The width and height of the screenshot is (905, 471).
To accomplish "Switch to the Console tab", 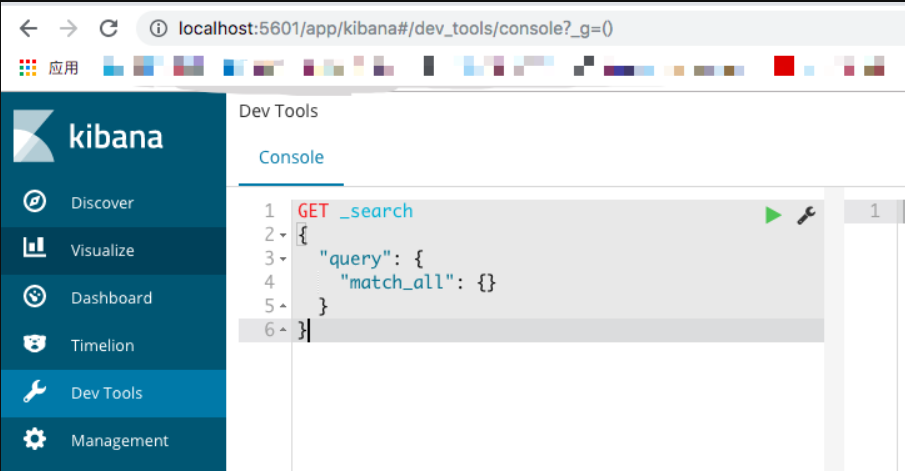I will pos(291,158).
